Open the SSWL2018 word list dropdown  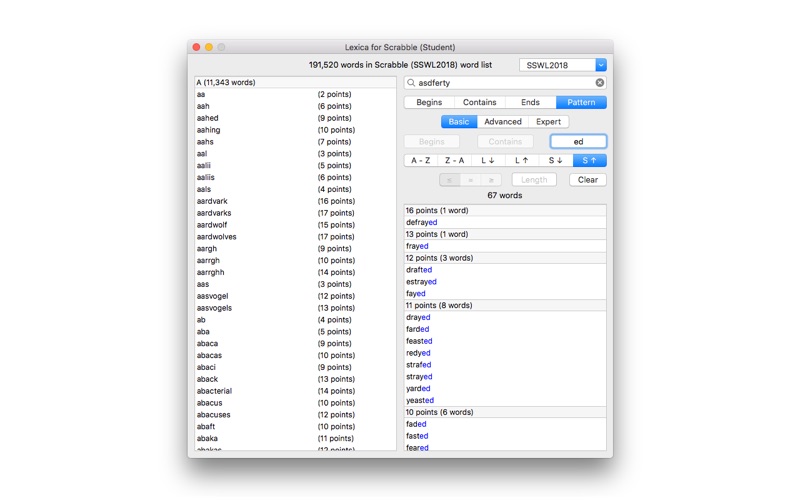601,65
